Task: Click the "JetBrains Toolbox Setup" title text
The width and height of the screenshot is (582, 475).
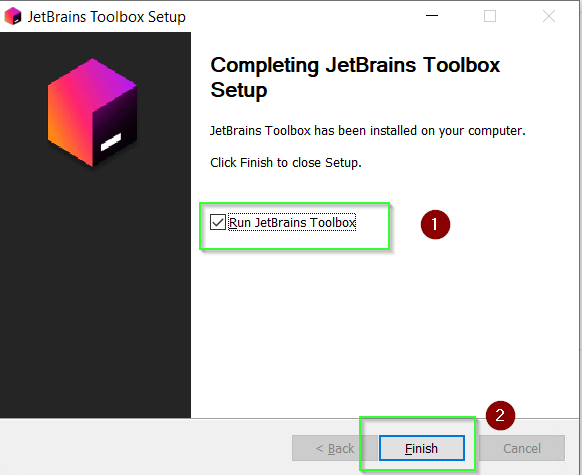Action: pyautogui.click(x=107, y=17)
